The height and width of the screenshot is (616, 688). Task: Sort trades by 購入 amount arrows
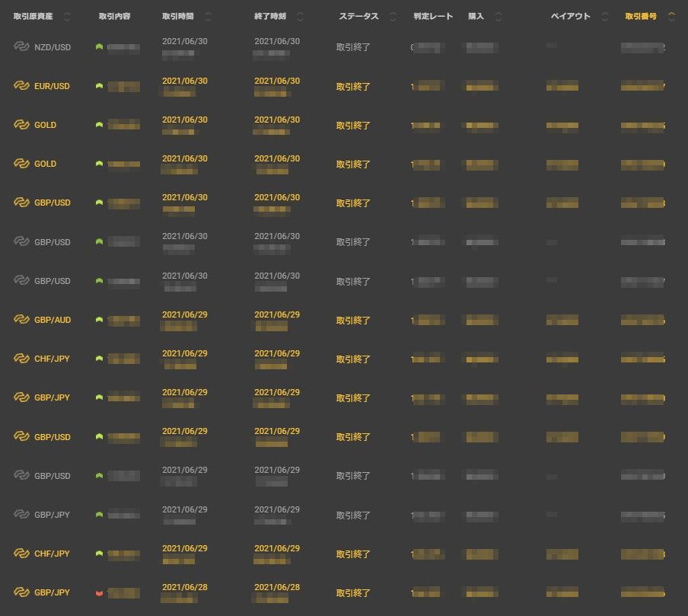(498, 17)
